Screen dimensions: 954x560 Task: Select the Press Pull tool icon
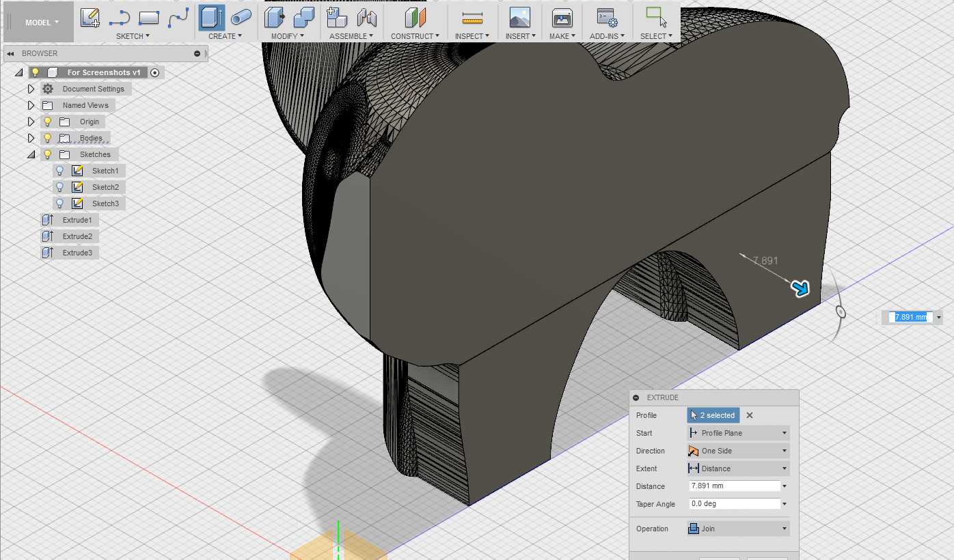click(x=275, y=18)
